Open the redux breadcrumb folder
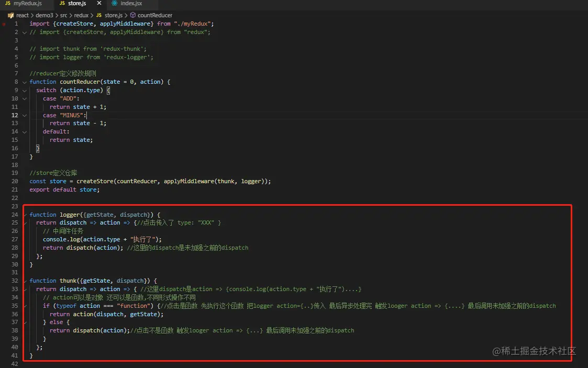Screen dimensions: 588x368 [x=81, y=15]
